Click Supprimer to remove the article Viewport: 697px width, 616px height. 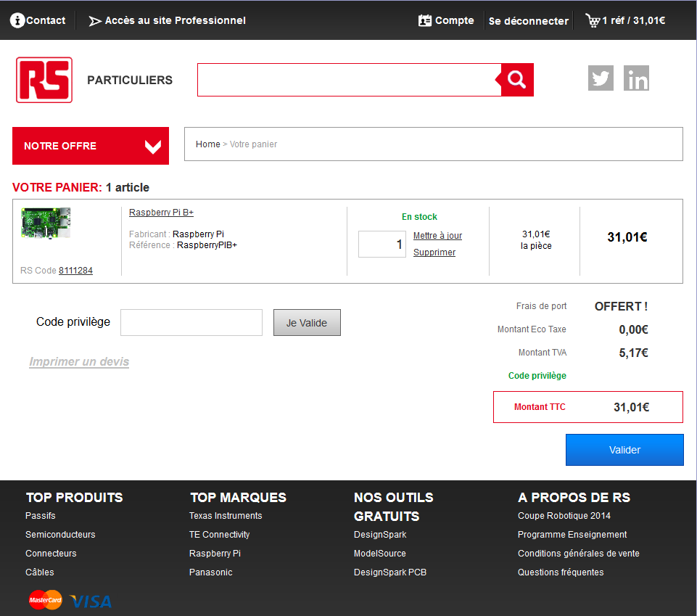pyautogui.click(x=434, y=252)
